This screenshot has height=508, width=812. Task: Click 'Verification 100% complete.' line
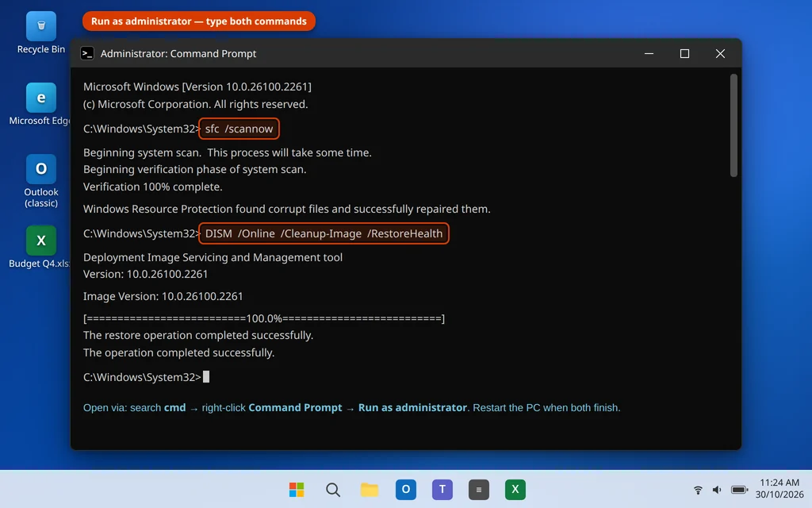pyautogui.click(x=153, y=187)
